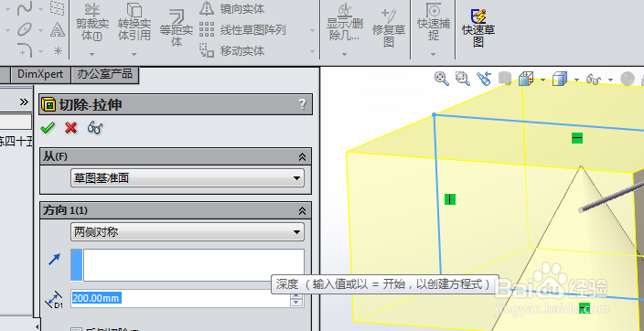
Task: Select the Spline sketch tool
Action: (25, 8)
